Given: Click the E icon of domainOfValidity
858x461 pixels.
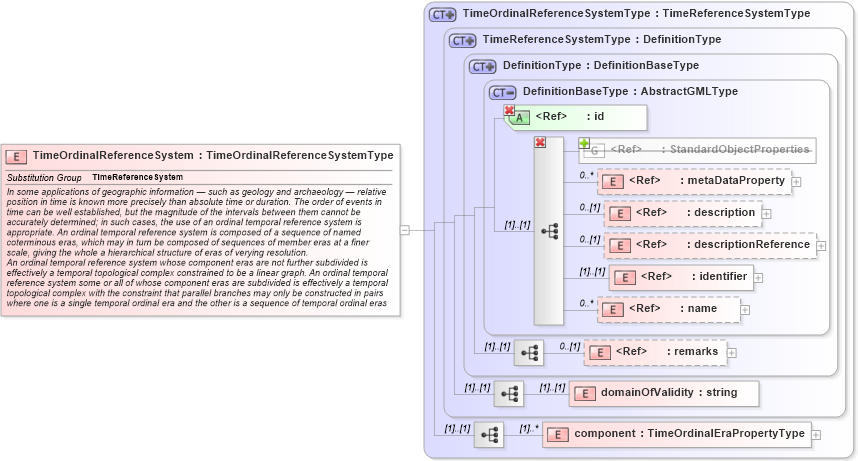Looking at the screenshot, I should click(585, 394).
